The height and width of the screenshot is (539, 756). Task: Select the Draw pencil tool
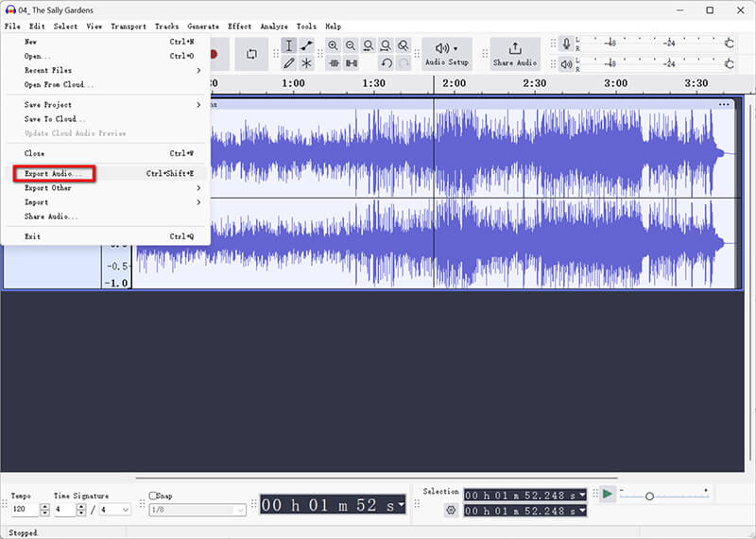[289, 63]
